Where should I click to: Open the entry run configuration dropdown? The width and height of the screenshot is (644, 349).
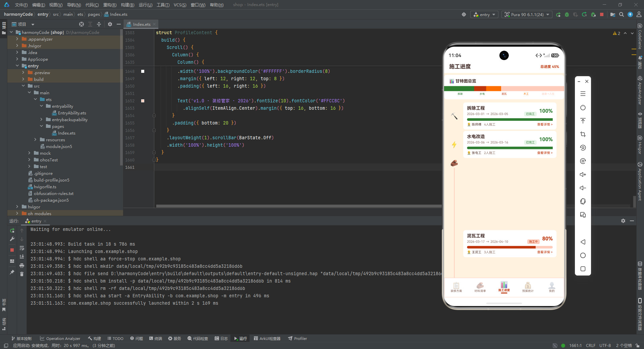tap(485, 14)
